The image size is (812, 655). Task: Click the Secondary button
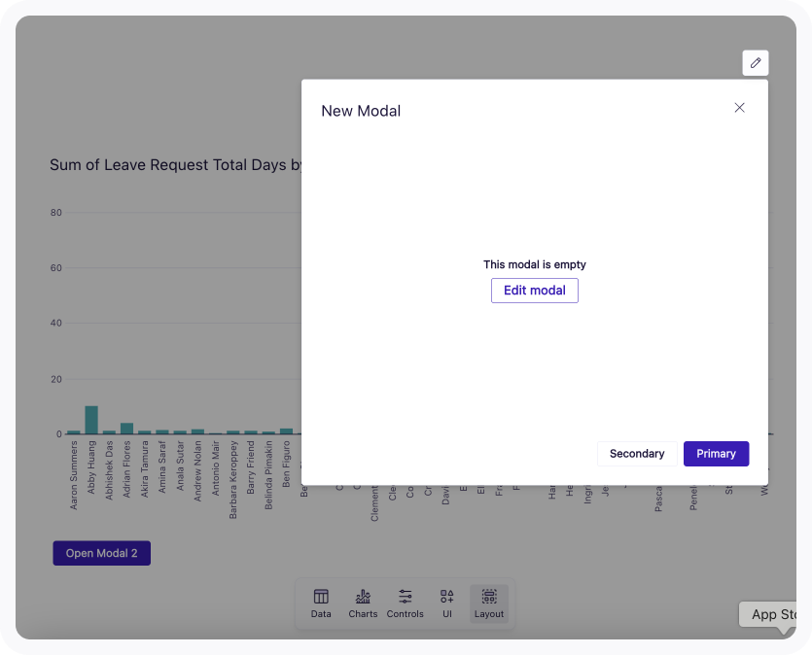tap(637, 454)
